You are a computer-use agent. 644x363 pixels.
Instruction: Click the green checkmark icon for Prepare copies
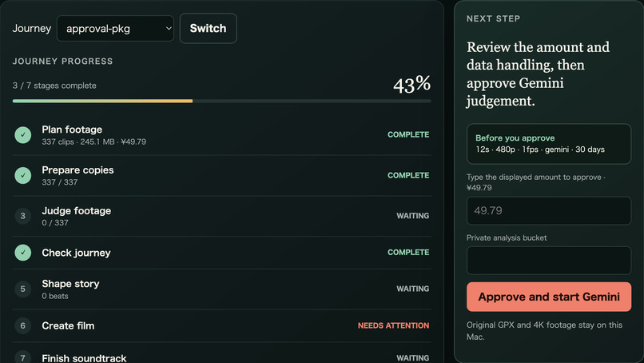pos(23,176)
